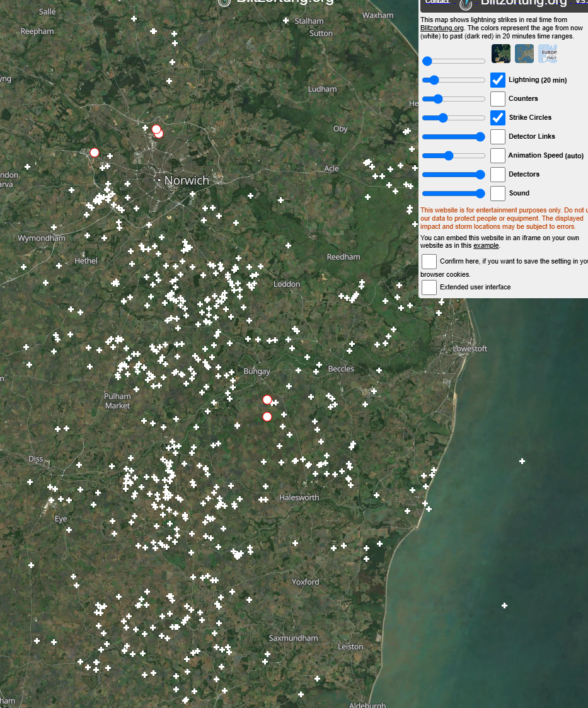Click the Ludham label on the map
The image size is (588, 708).
(x=322, y=89)
